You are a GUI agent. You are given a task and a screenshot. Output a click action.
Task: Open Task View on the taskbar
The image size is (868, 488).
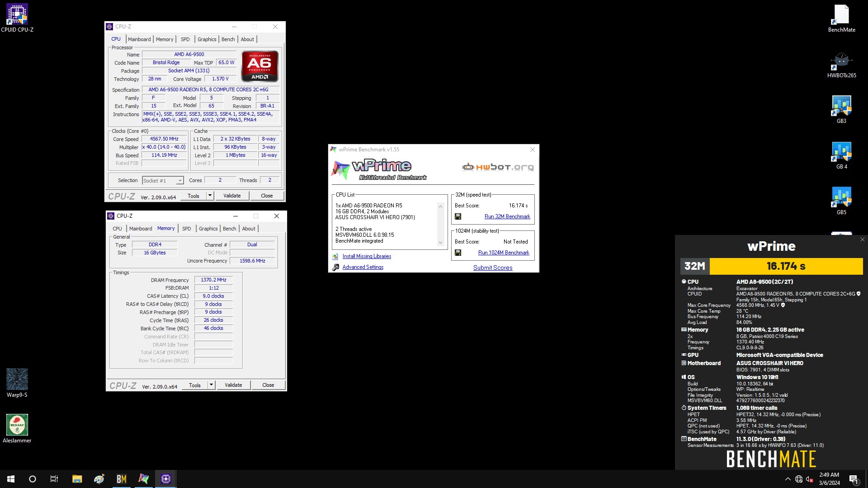(54, 479)
